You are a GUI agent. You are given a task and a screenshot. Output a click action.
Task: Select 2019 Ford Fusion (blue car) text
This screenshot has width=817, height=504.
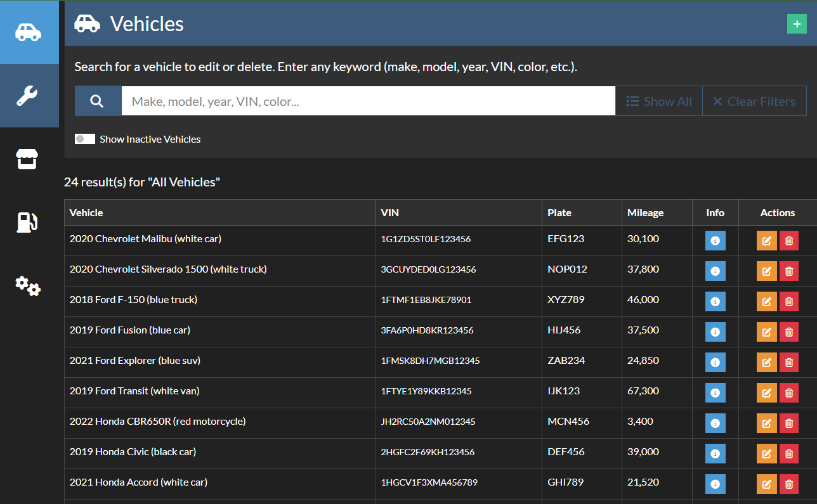130,330
